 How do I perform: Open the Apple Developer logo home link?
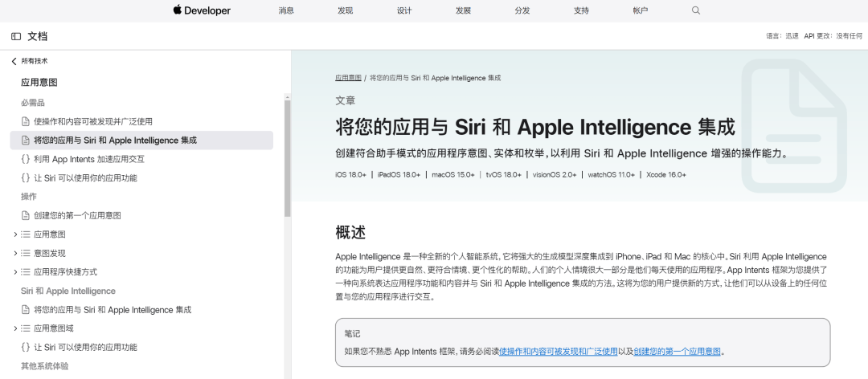202,10
